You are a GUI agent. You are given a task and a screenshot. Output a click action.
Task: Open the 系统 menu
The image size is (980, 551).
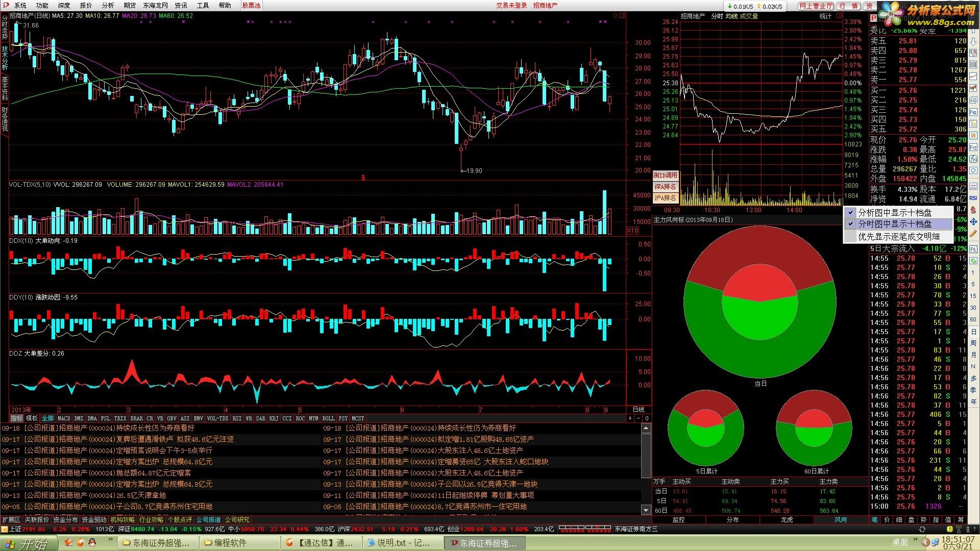[x=20, y=5]
